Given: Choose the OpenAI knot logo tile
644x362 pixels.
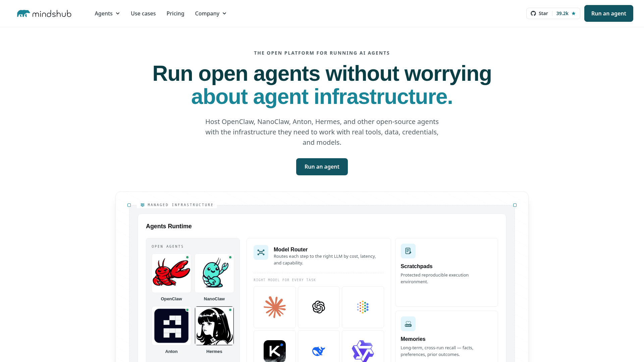Looking at the screenshot, I should (x=319, y=307).
